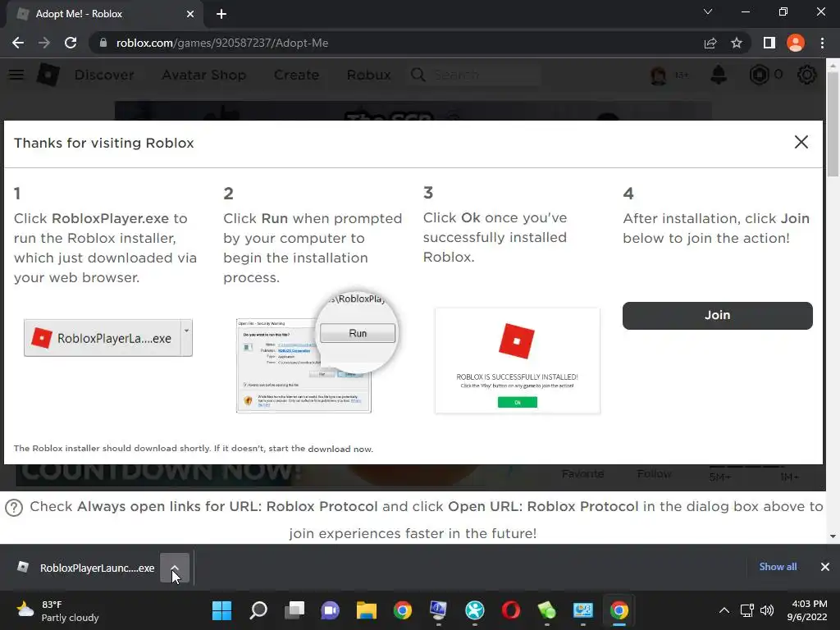The height and width of the screenshot is (630, 840).
Task: Open the Chrome side panel icon
Action: (x=769, y=43)
